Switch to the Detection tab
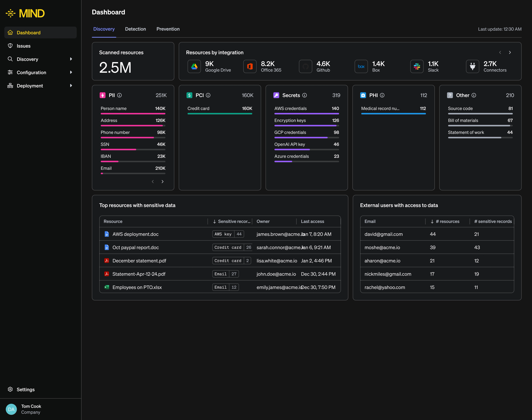This screenshot has width=532, height=420. [135, 29]
